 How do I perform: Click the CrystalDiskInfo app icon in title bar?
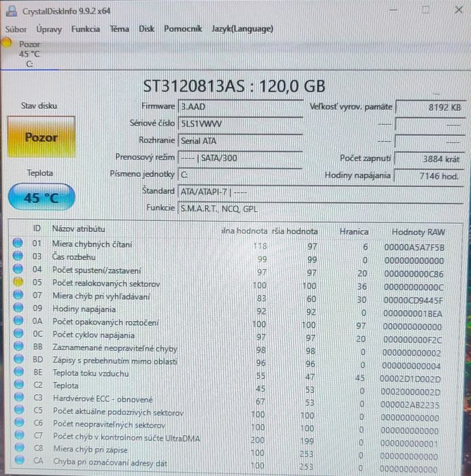tap(12, 11)
